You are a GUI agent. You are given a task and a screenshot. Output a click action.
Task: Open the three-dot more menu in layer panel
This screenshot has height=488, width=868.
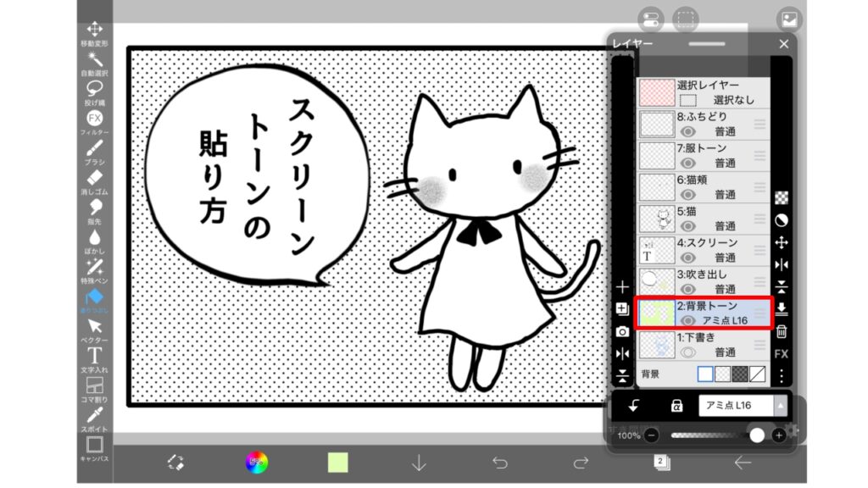[x=782, y=375]
